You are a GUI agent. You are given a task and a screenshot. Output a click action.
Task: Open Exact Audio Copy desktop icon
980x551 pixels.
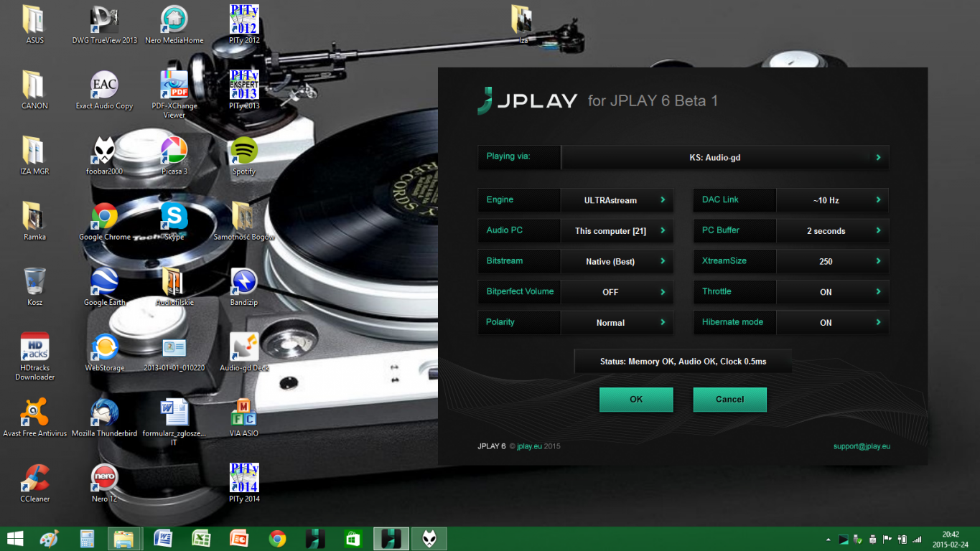point(105,90)
